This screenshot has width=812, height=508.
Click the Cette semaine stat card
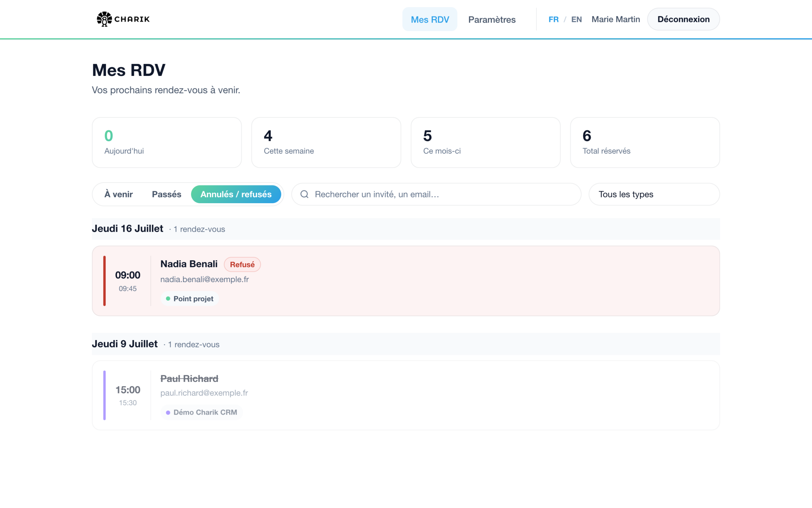326,143
